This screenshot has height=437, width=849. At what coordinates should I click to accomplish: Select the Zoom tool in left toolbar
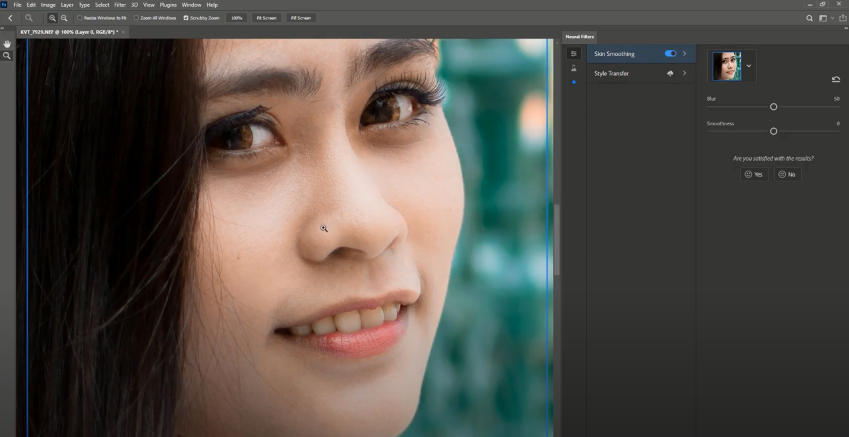7,56
